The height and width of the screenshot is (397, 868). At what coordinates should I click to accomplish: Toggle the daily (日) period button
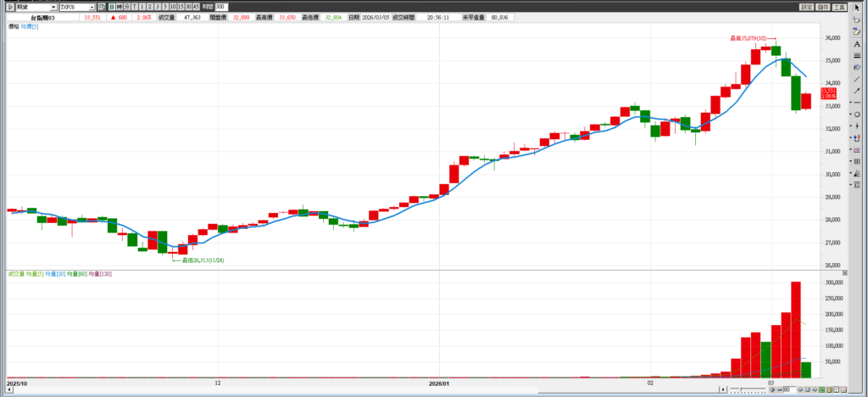pos(110,7)
